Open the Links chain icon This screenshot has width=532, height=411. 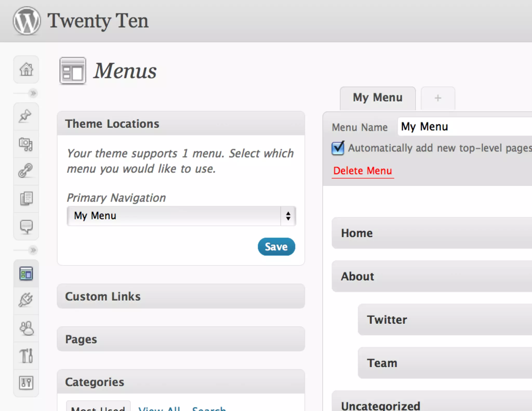click(26, 171)
